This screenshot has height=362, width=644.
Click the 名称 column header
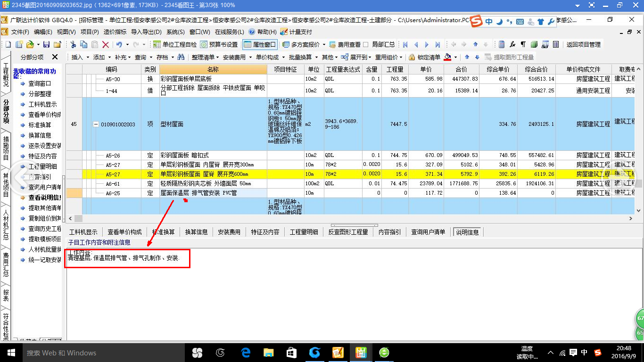point(213,69)
